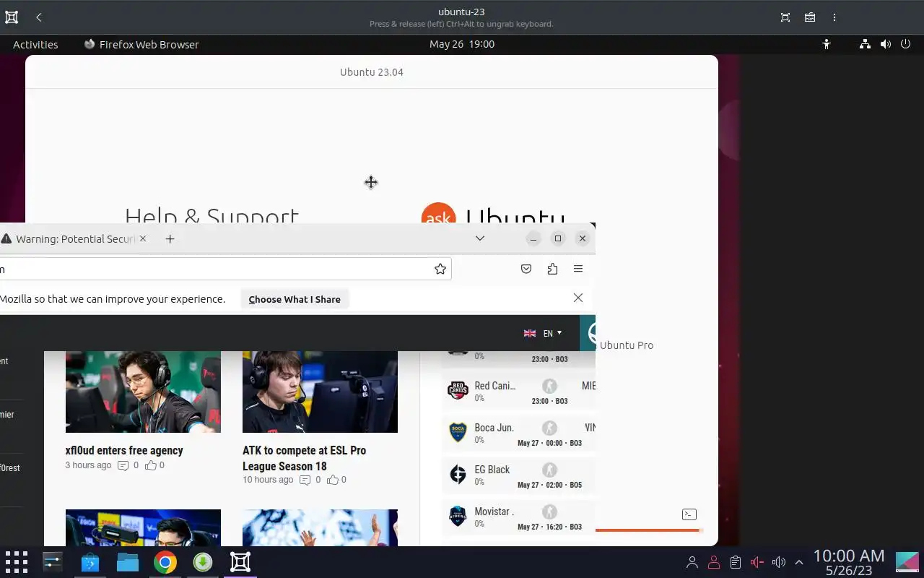Click the Ubuntu Pro label in welcome window
Viewport: 924px width, 578px height.
627,345
